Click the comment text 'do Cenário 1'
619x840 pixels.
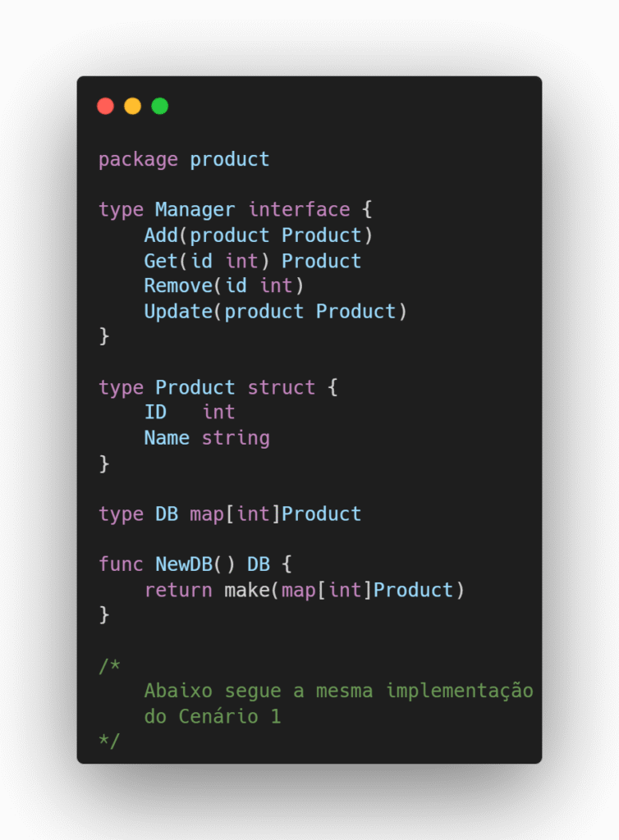[213, 716]
